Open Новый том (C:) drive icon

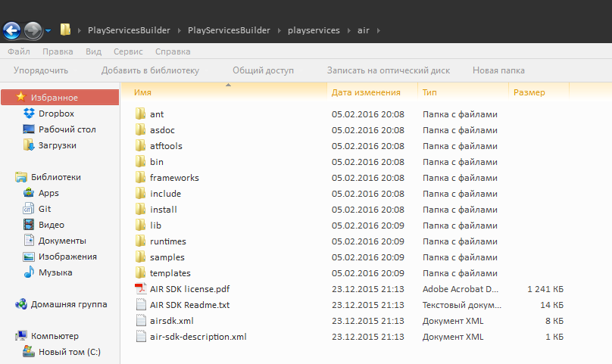(x=29, y=352)
